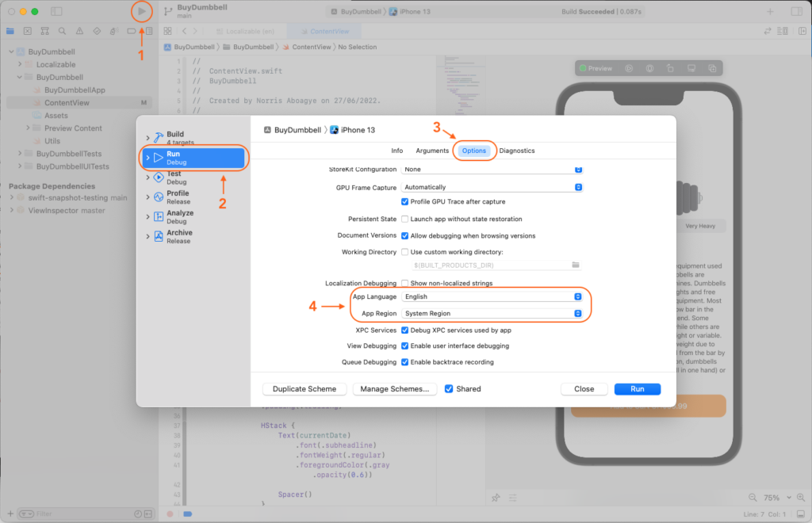
Task: Open the App Language dropdown
Action: pyautogui.click(x=492, y=296)
